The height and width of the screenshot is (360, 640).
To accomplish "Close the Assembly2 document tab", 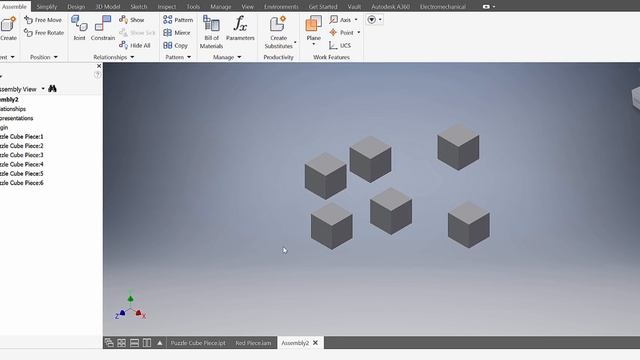I will click(315, 343).
